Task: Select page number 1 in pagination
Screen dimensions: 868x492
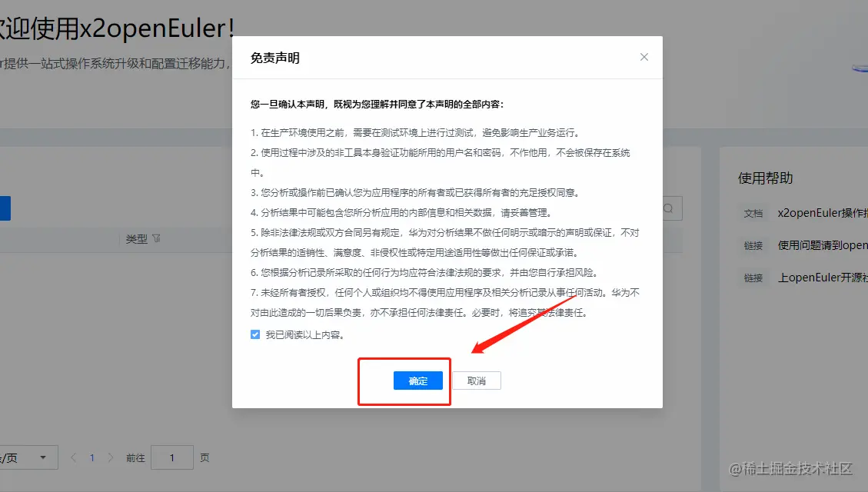Action: pos(92,457)
